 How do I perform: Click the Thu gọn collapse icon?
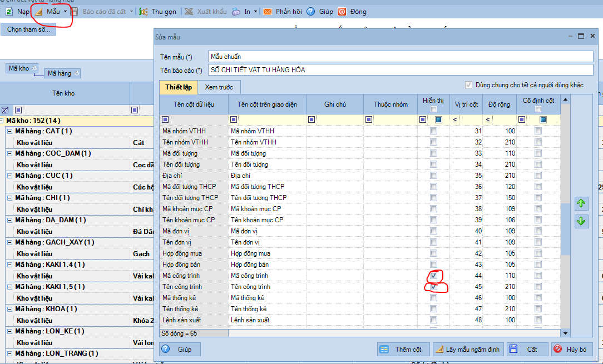[144, 12]
